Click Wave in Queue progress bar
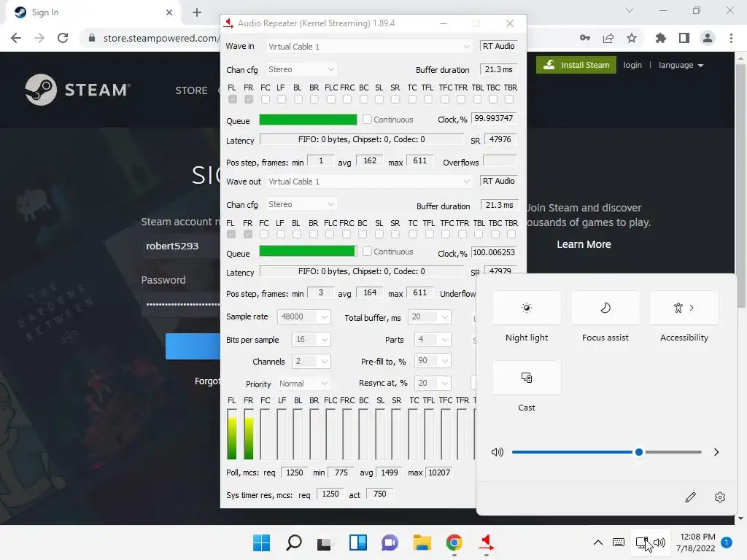Screen dimensions: 747x560 [x=309, y=120]
